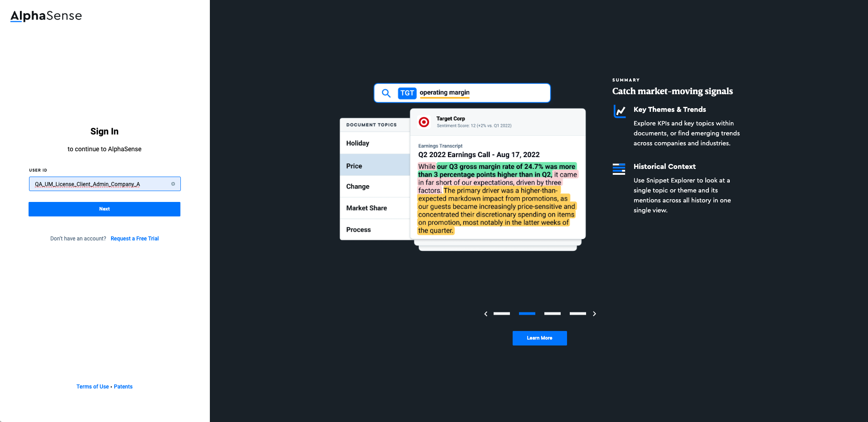Image resolution: width=868 pixels, height=422 pixels.
Task: Click the 'Historical Context' title
Action: 664,167
